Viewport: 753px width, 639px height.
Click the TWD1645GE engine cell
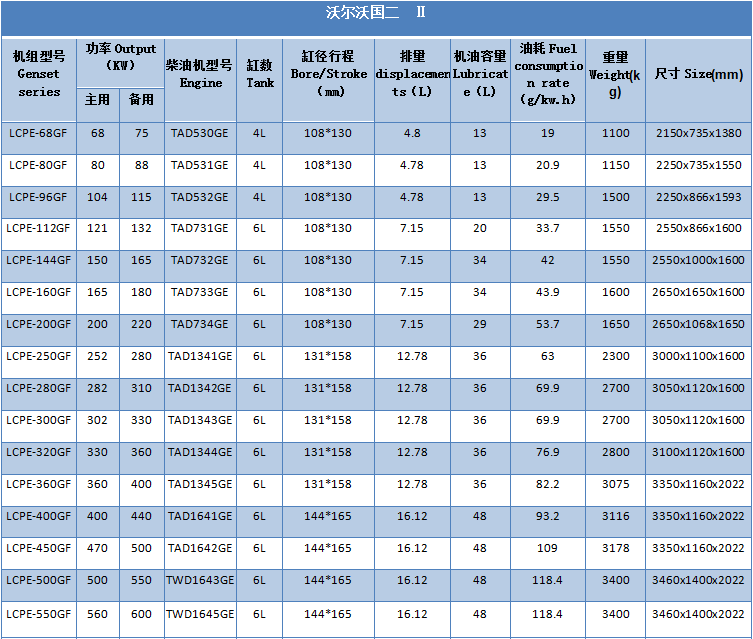point(199,613)
